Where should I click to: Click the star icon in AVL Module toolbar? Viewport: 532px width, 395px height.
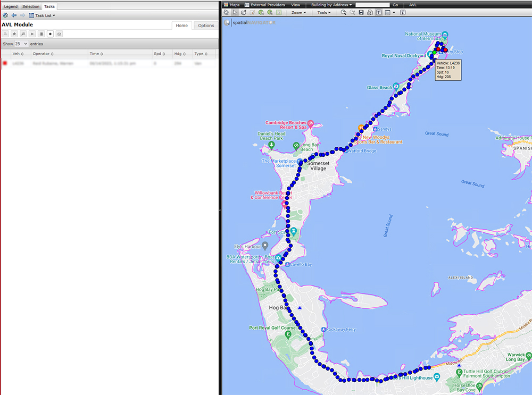pyautogui.click(x=14, y=34)
